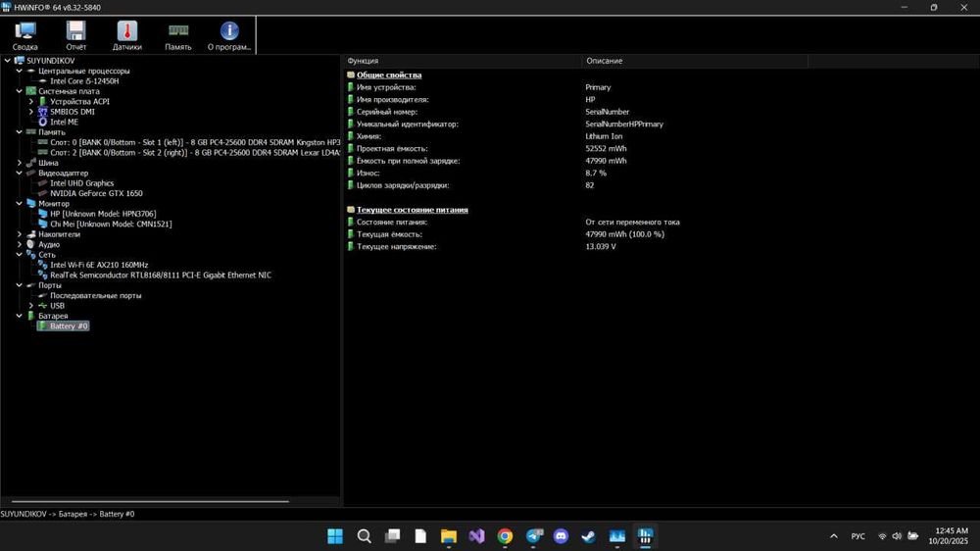Click the tree panel horizontal scrollbar
The width and height of the screenshot is (980, 551).
[150, 501]
